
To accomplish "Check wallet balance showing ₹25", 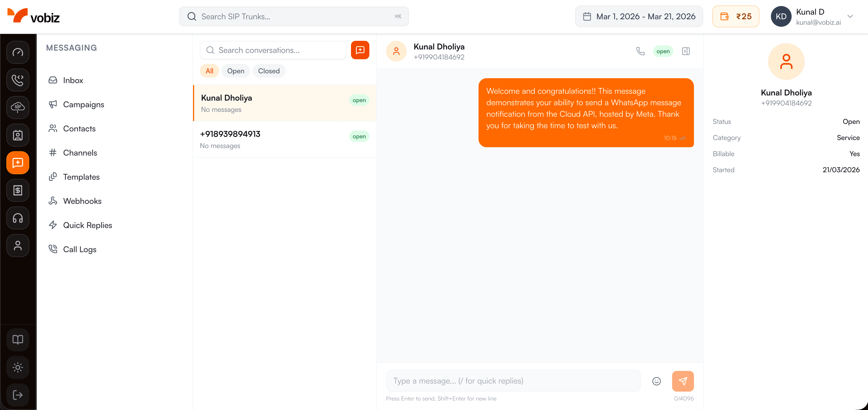I will 736,16.
